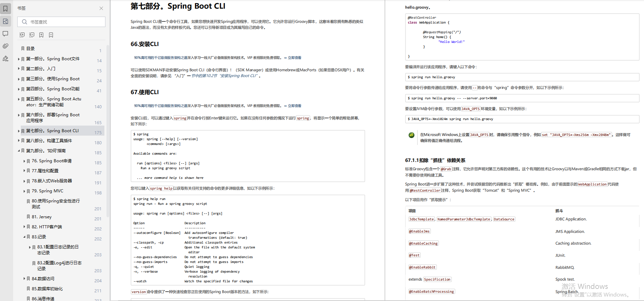The width and height of the screenshot is (644, 301).
Task: Open the page thumbnails panel icon
Action: (6, 21)
